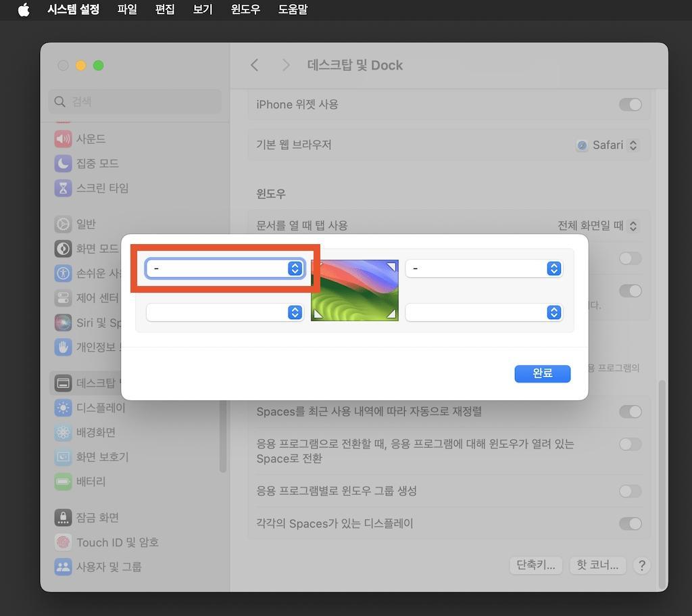Open the 윈도우 menu

pos(245,9)
